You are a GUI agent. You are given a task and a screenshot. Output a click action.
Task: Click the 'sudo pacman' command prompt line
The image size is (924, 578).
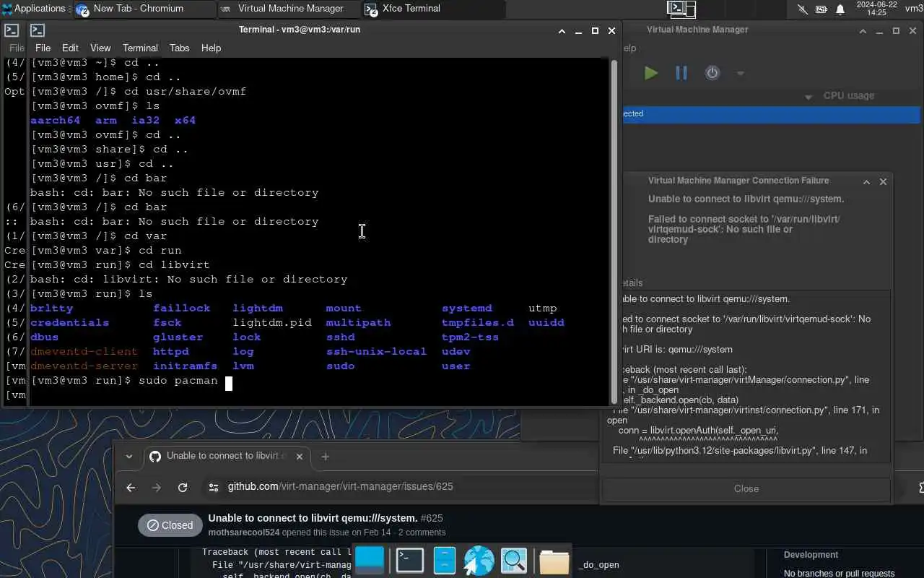131,381
